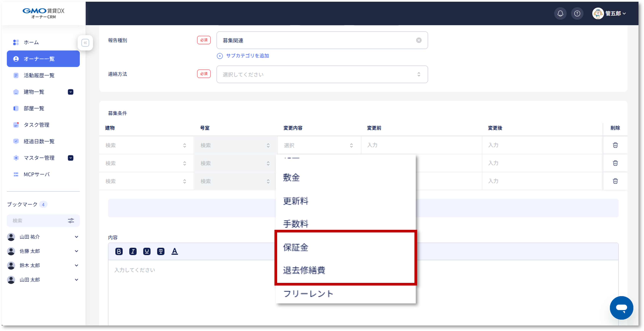Click second row 変更後 input field

tap(542, 163)
